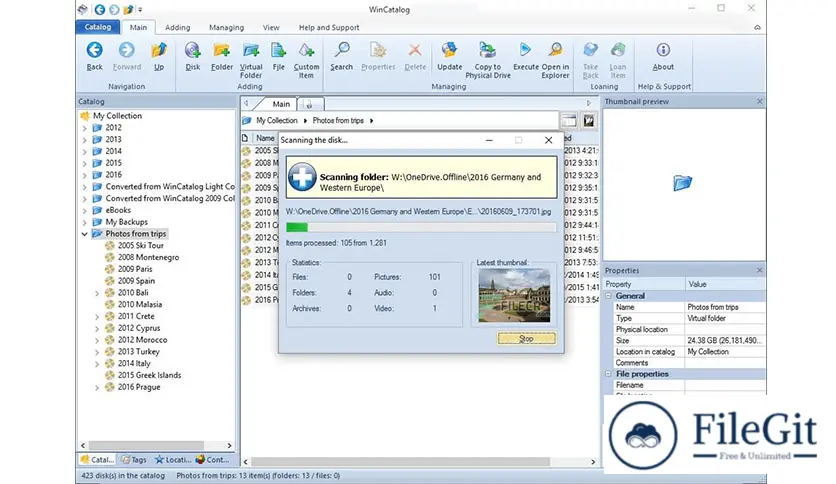Add a Custom Item
Image resolution: width=836 pixels, height=484 pixels.
[x=306, y=60]
